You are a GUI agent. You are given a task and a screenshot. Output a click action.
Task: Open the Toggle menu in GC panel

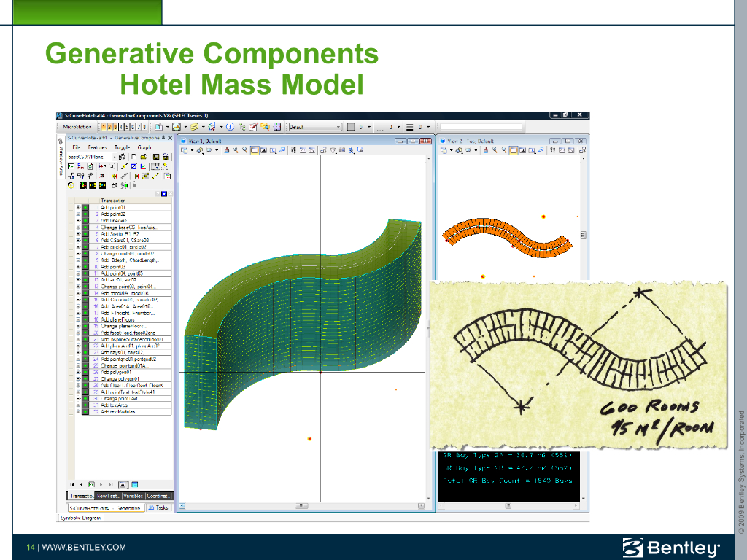tap(122, 147)
